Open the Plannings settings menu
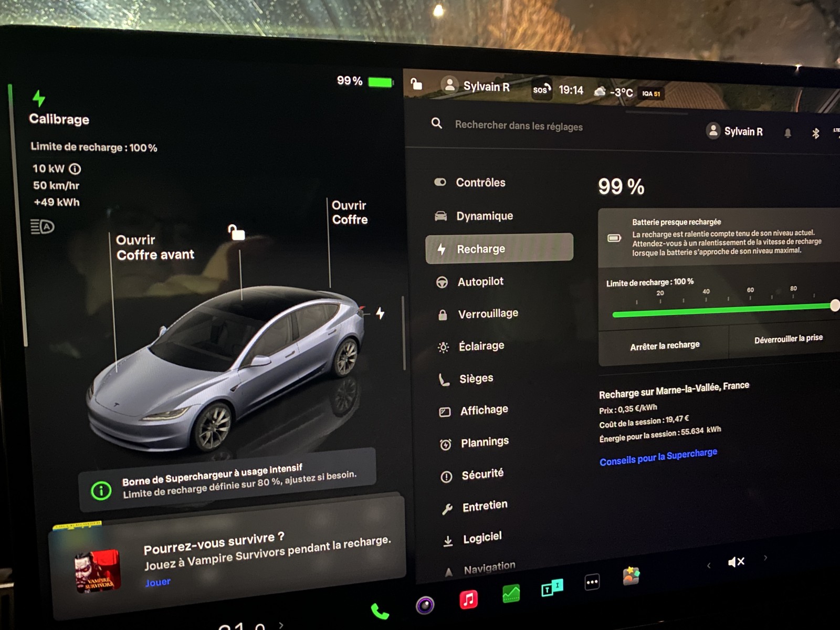This screenshot has height=630, width=840. coord(474,443)
